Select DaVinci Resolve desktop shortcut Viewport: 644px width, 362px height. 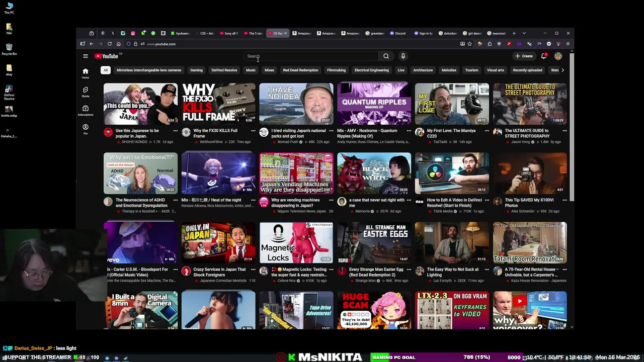(9, 93)
